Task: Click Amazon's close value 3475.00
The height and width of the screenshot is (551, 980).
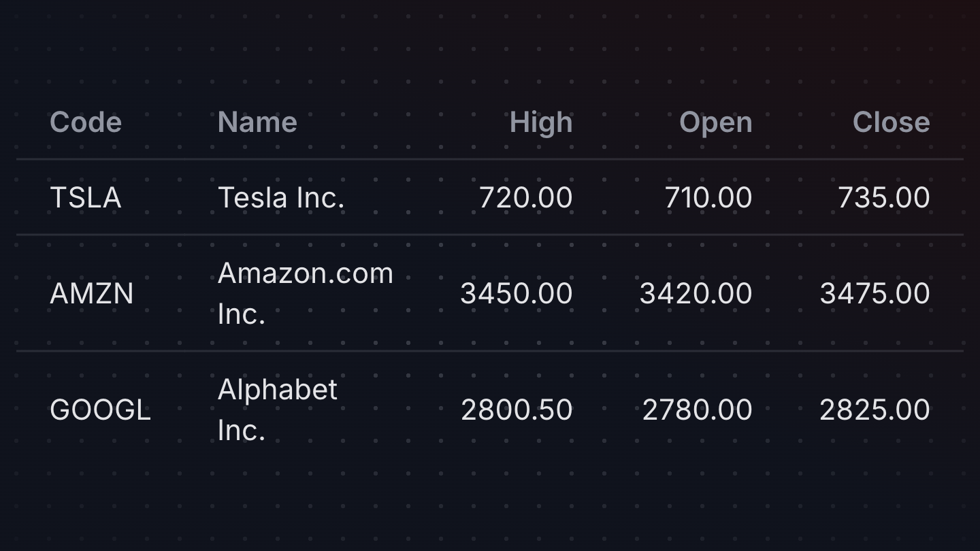Action: click(875, 294)
